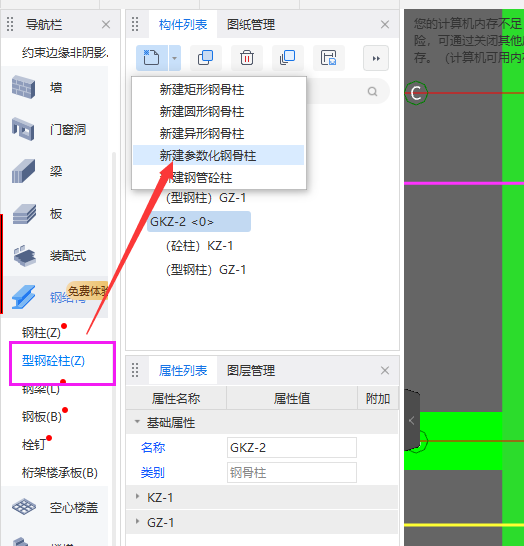Select 桁架楼承板(B) in navigation

click(60, 473)
